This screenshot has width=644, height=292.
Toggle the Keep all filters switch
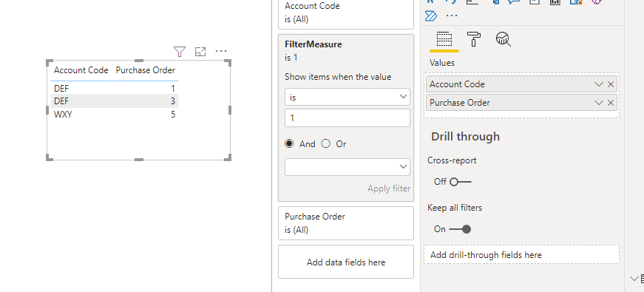click(461, 229)
